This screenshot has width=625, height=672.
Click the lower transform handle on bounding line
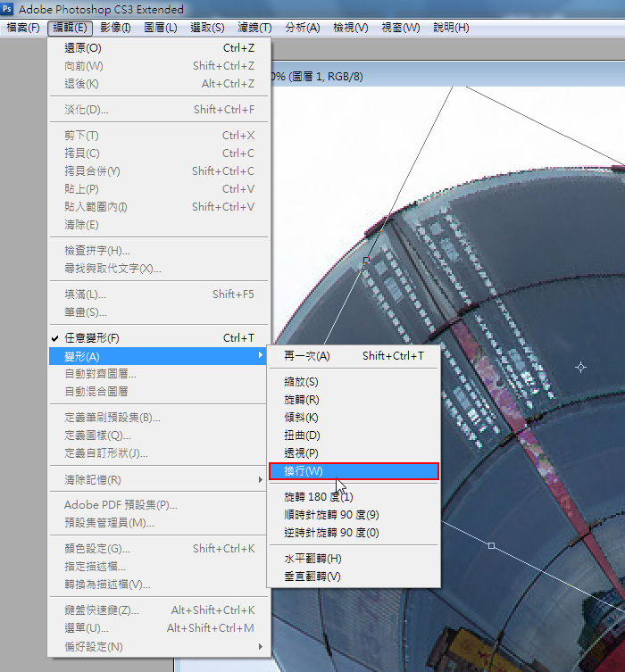click(491, 544)
